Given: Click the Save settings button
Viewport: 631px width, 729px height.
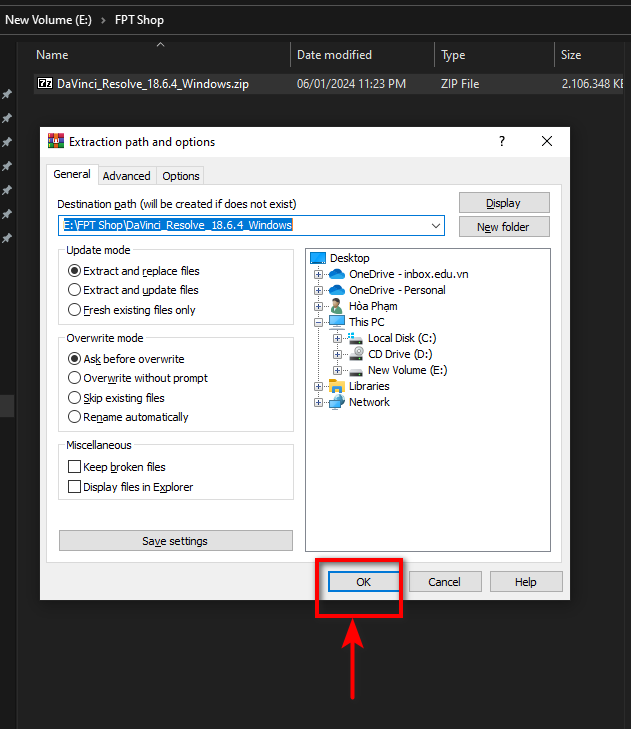Looking at the screenshot, I should (x=176, y=541).
